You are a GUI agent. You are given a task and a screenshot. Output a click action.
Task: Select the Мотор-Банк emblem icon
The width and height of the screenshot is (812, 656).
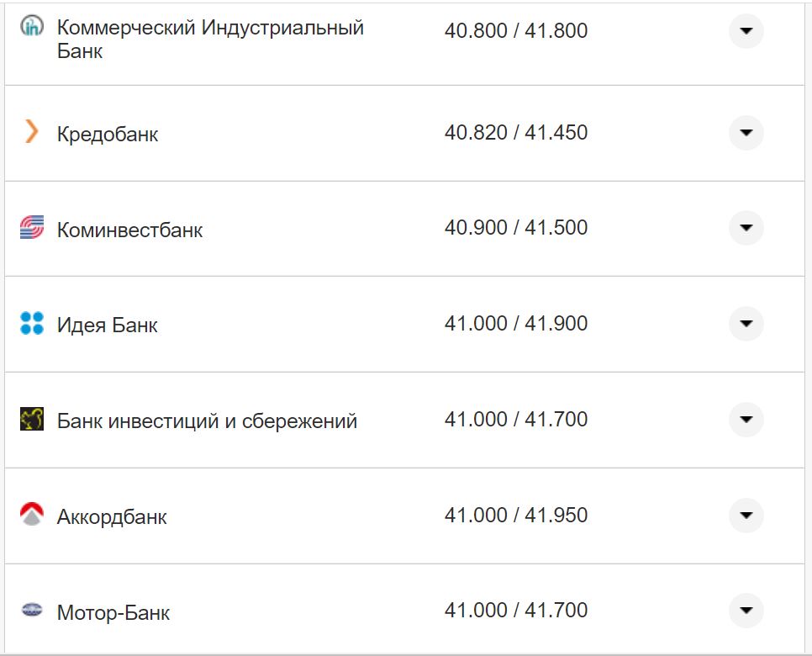pos(31,610)
